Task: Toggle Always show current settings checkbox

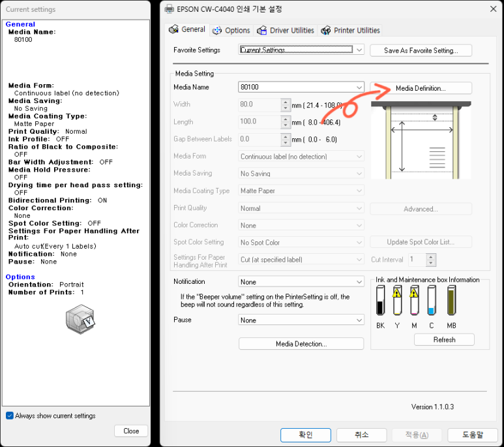Action: [x=10, y=416]
